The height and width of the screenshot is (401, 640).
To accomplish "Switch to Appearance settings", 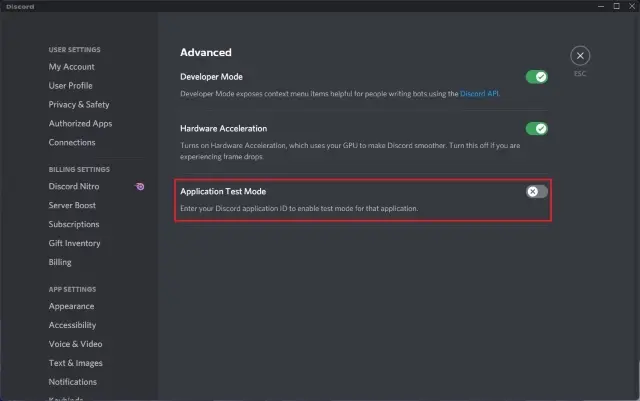I will pos(71,306).
